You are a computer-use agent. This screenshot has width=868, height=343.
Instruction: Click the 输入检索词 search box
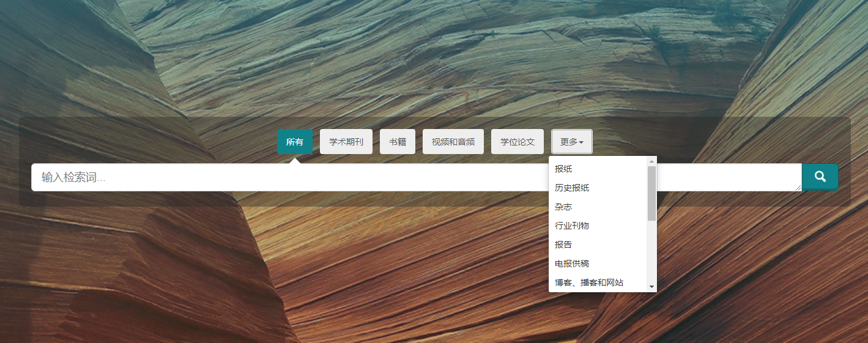pyautogui.click(x=417, y=177)
